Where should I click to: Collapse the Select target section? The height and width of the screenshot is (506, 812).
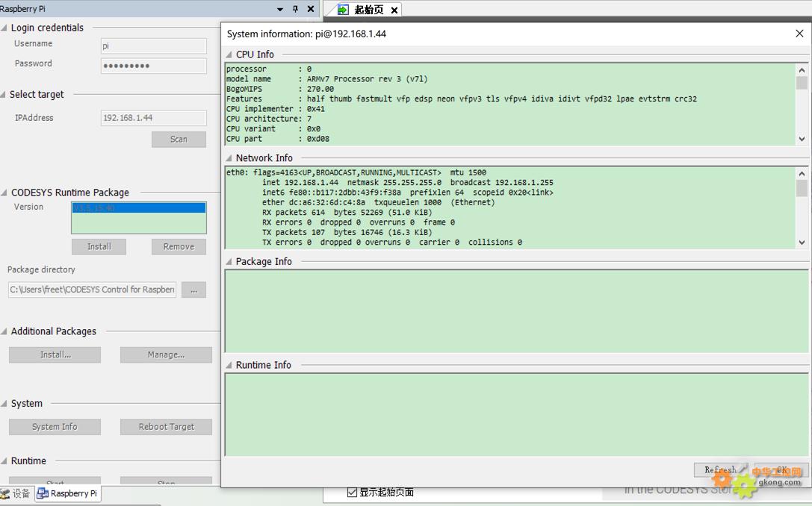(4, 95)
